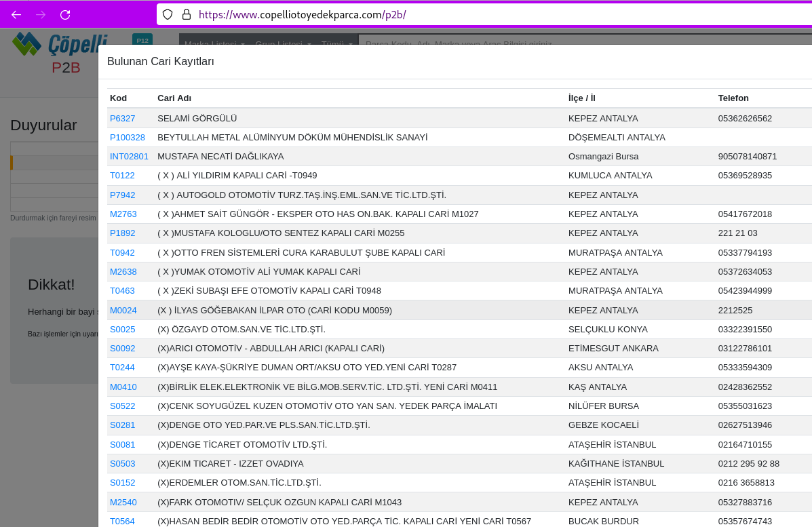Select cari code INT02801
812x527 pixels.
click(x=129, y=156)
